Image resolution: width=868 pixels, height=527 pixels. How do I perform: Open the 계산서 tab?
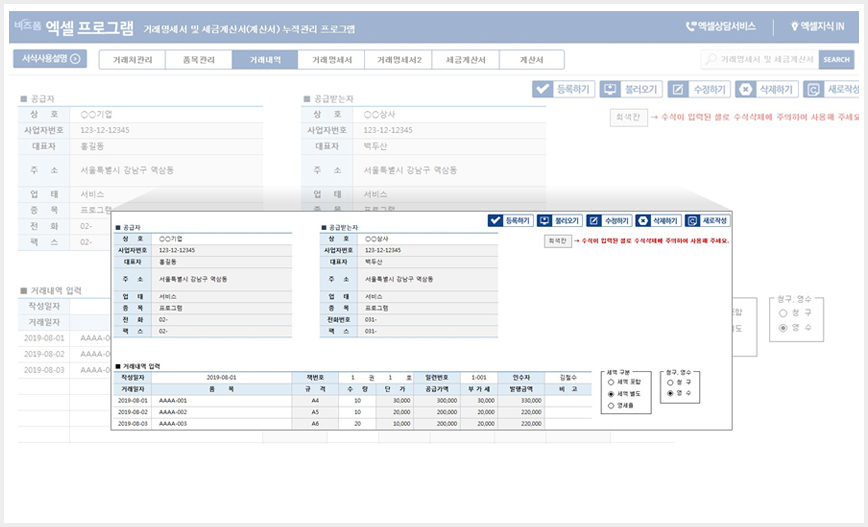(531, 60)
